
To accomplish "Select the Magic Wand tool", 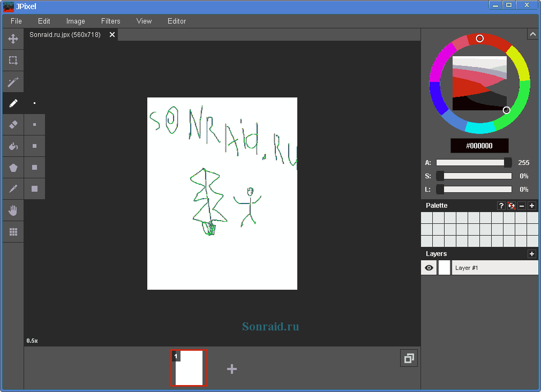I will (x=13, y=82).
